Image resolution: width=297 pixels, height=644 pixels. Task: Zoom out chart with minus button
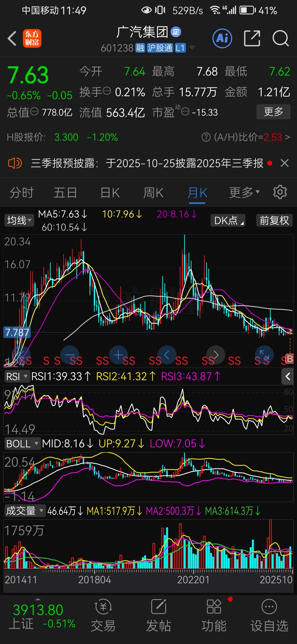70,355
